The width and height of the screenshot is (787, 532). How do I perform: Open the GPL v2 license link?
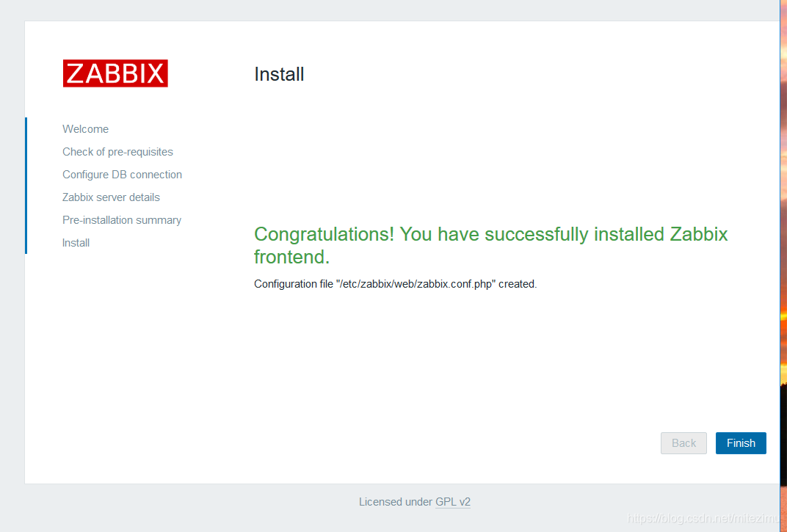pyautogui.click(x=453, y=502)
